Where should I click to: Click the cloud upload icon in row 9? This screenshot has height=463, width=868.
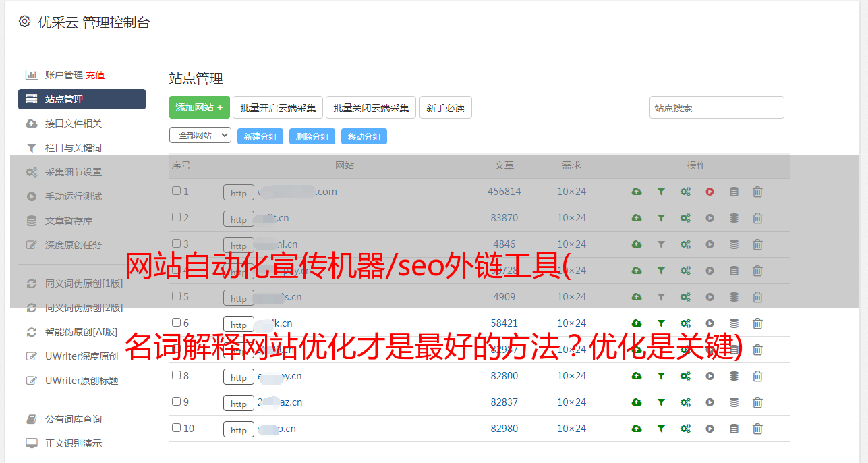pos(637,402)
